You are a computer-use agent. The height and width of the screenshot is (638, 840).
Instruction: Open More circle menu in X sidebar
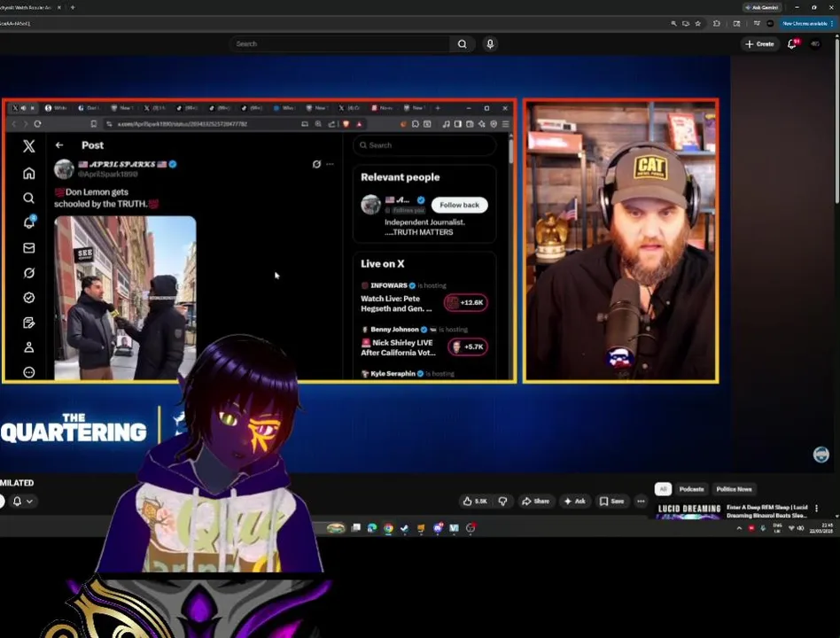[x=29, y=372]
